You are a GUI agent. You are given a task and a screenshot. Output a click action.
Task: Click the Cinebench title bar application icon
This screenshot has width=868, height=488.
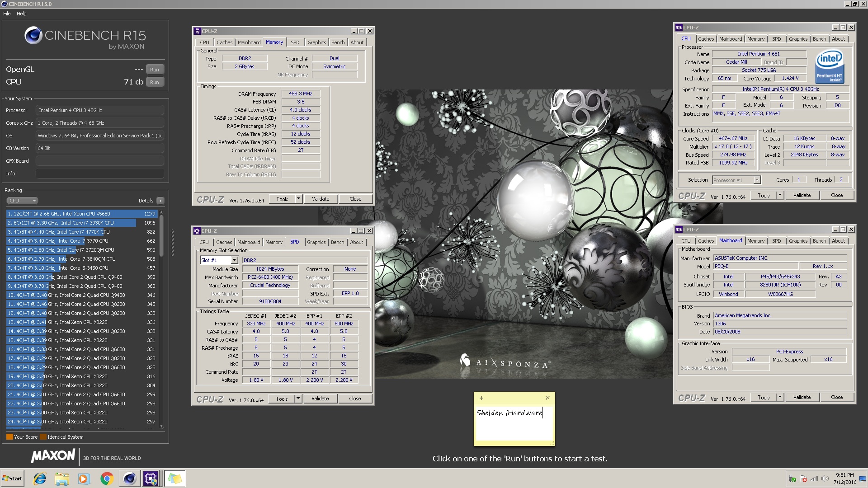(x=5, y=4)
